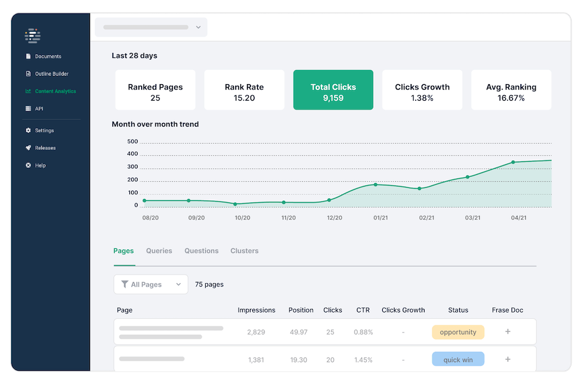The width and height of the screenshot is (588, 389).
Task: Click the quick win status badge
Action: pyautogui.click(x=458, y=360)
